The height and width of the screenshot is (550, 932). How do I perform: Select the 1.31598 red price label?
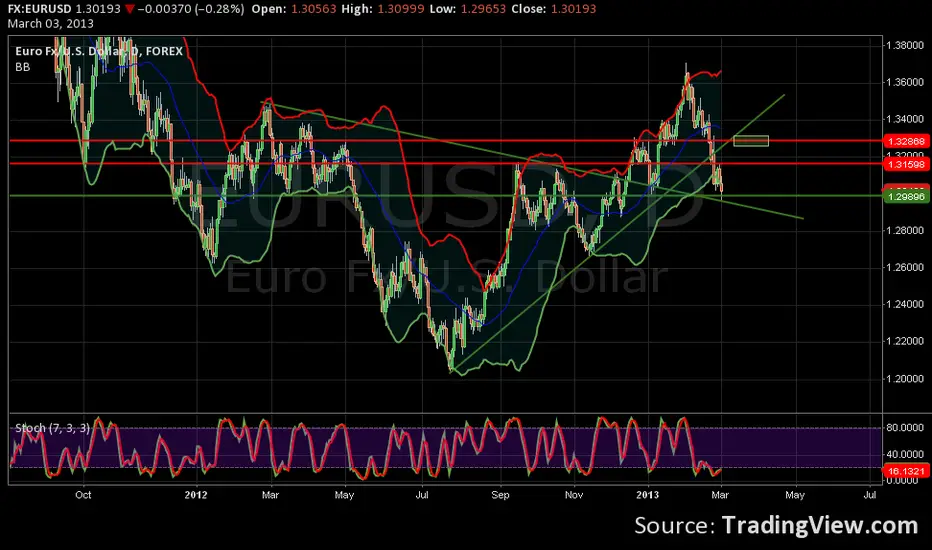click(x=906, y=164)
